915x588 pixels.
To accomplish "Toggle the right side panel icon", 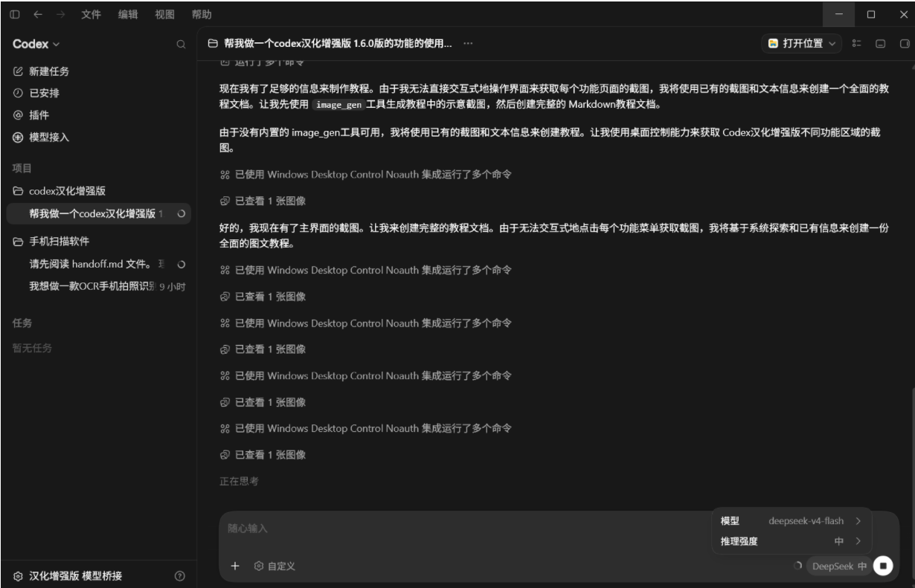I will click(x=905, y=44).
